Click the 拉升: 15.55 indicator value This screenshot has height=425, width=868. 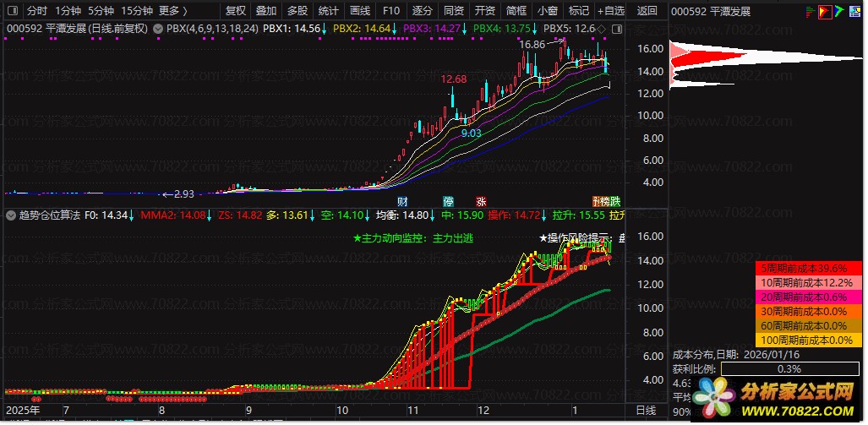point(578,215)
